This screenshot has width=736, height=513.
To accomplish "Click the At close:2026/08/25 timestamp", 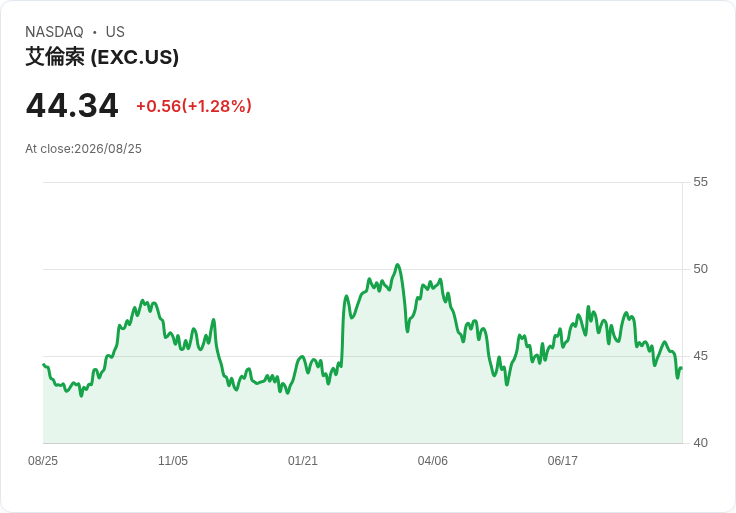I will tap(84, 149).
